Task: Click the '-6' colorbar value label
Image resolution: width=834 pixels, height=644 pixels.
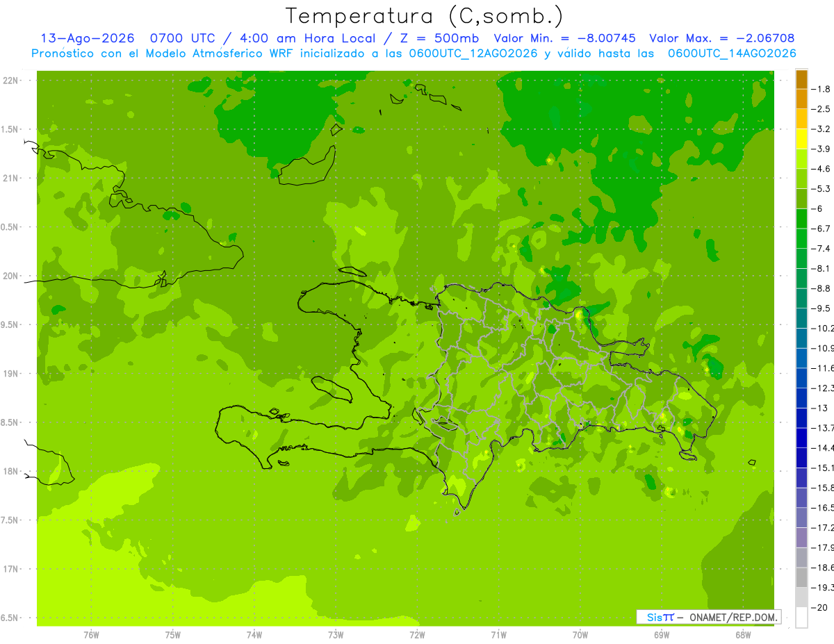Action: click(818, 208)
